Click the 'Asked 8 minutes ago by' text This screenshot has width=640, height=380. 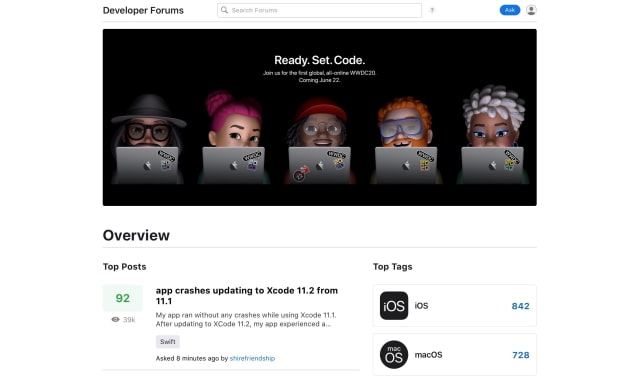192,358
